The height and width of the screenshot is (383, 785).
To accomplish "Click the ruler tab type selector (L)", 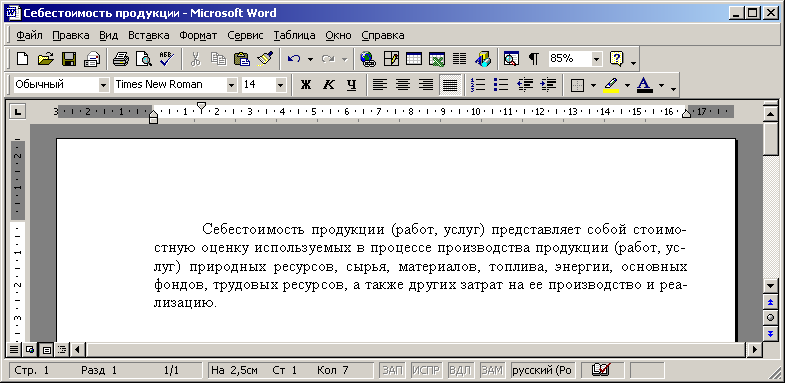I will pyautogui.click(x=18, y=112).
